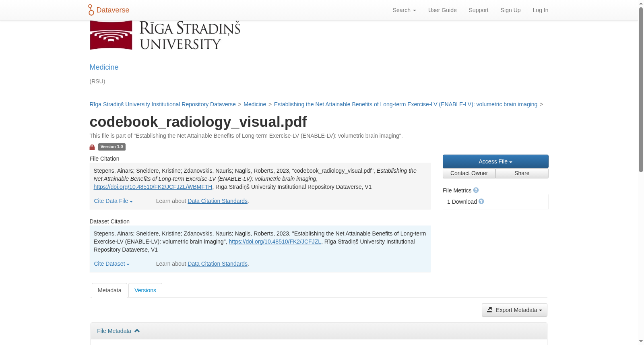Open the Medicine dataverse heading link
This screenshot has height=345, width=644.
click(104, 67)
